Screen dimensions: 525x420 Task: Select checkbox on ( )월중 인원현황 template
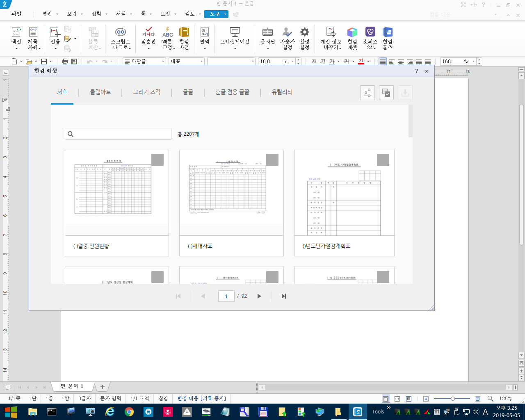(157, 160)
